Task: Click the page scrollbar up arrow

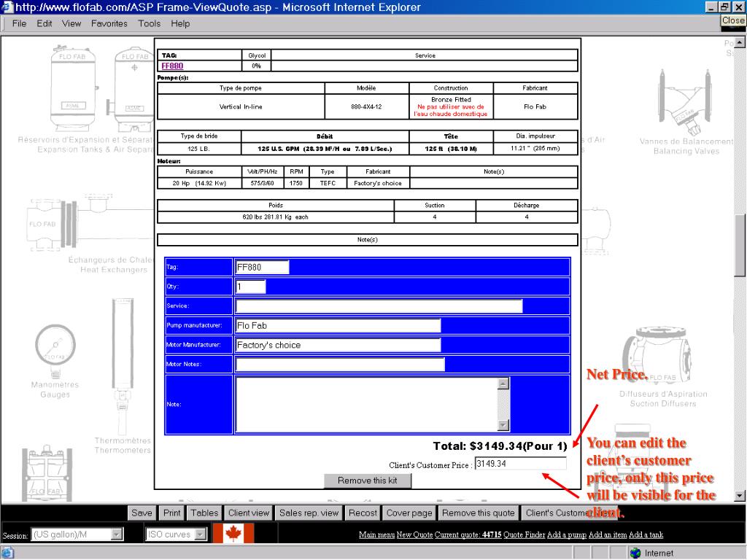Action: point(740,42)
